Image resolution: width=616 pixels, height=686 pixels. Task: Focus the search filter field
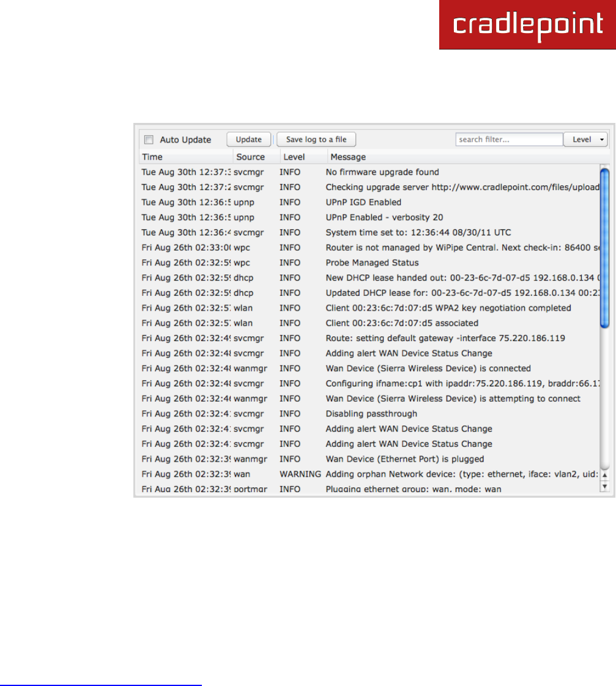click(509, 139)
